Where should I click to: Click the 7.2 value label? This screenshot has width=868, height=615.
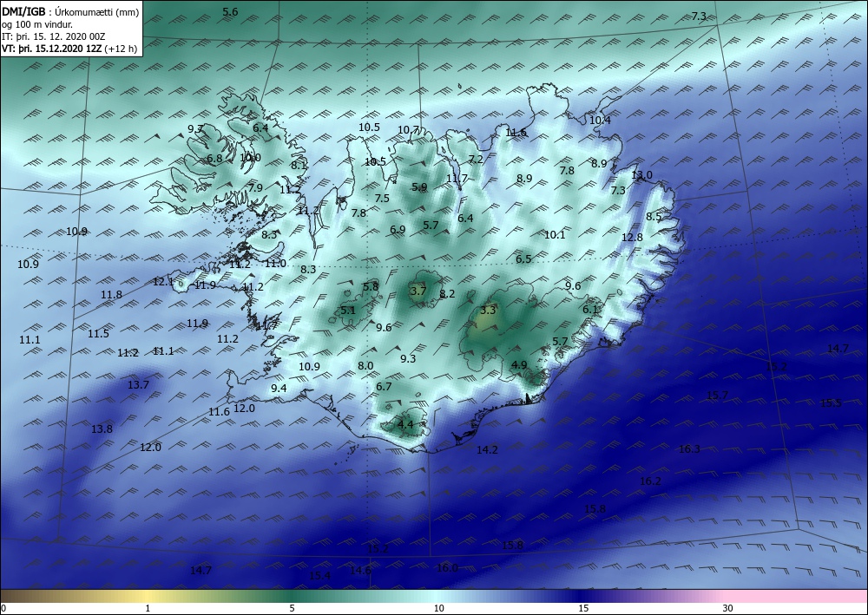[x=476, y=160]
